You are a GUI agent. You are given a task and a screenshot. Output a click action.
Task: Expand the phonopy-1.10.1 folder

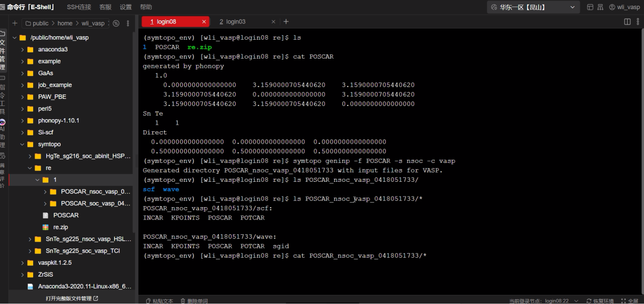tap(22, 121)
